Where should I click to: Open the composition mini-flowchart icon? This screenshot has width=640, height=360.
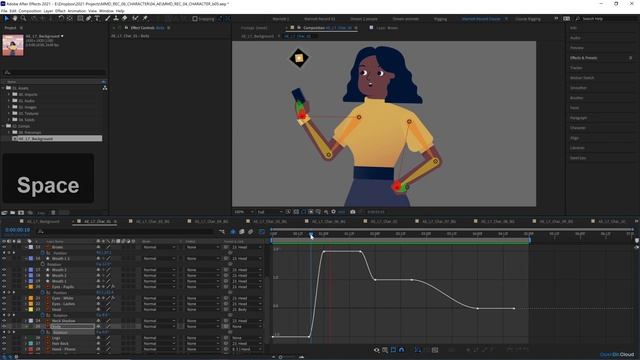(x=222, y=231)
